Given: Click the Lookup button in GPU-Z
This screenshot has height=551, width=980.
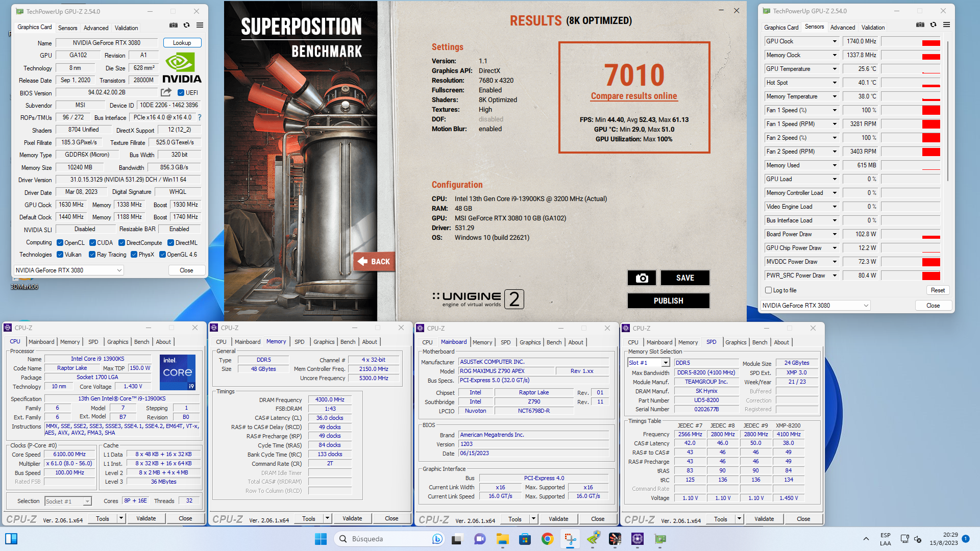Looking at the screenshot, I should tap(182, 43).
